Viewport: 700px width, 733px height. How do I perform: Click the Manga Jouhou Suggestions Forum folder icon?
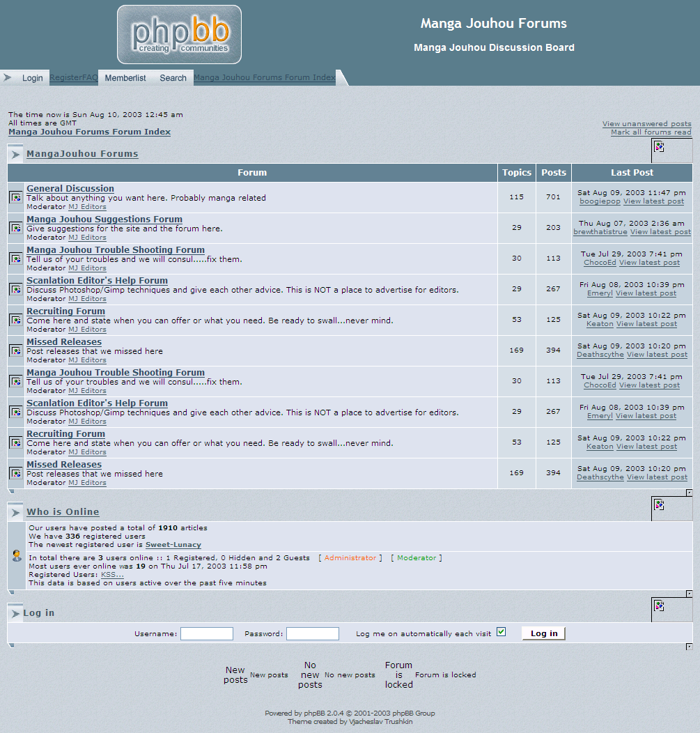pyautogui.click(x=16, y=228)
